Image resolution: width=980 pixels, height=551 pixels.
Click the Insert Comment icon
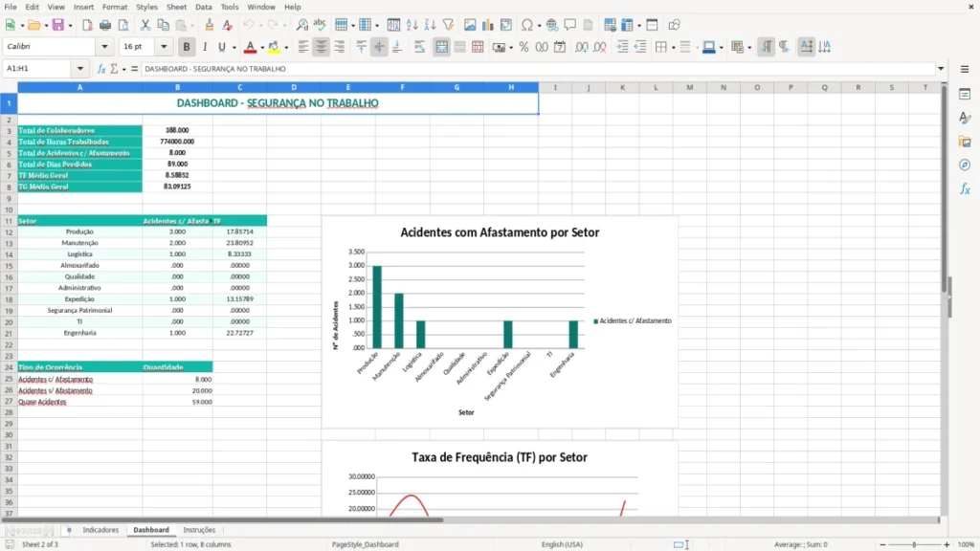pos(570,25)
